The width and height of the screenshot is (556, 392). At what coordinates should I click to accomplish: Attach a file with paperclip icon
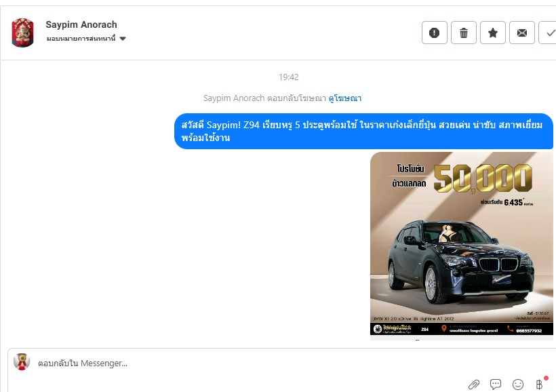pos(474,384)
